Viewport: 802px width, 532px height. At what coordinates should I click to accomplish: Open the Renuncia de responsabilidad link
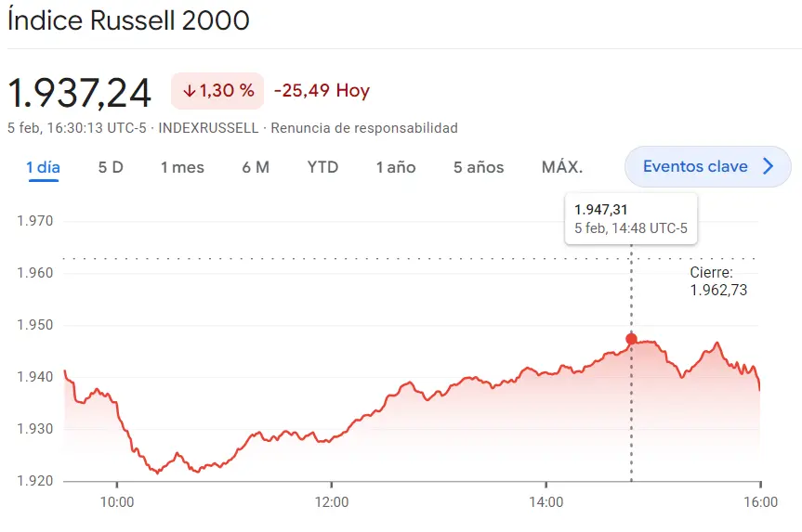[364, 128]
